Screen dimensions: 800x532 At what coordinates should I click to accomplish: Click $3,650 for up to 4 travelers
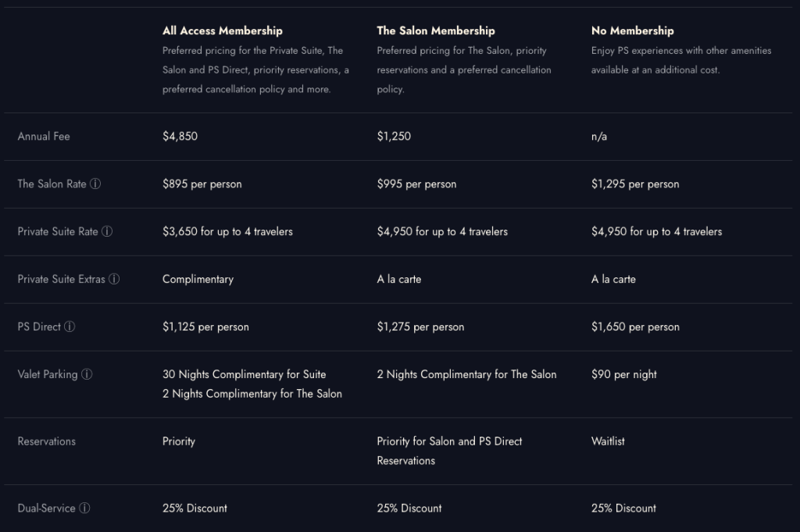click(x=227, y=231)
